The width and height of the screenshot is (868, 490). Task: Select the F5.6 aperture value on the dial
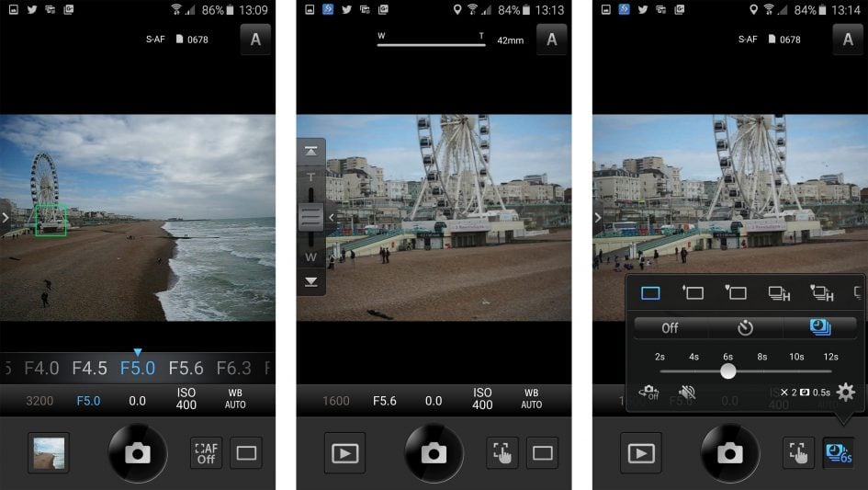coord(186,368)
